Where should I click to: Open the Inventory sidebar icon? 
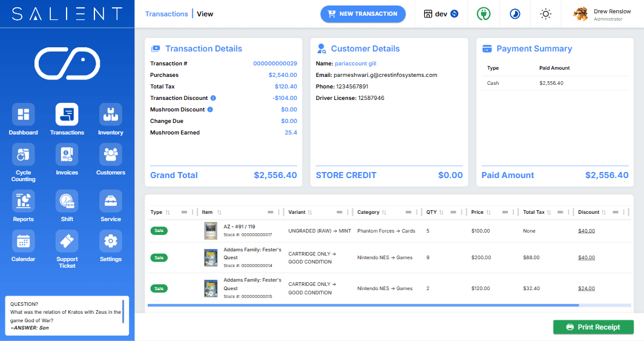click(111, 114)
